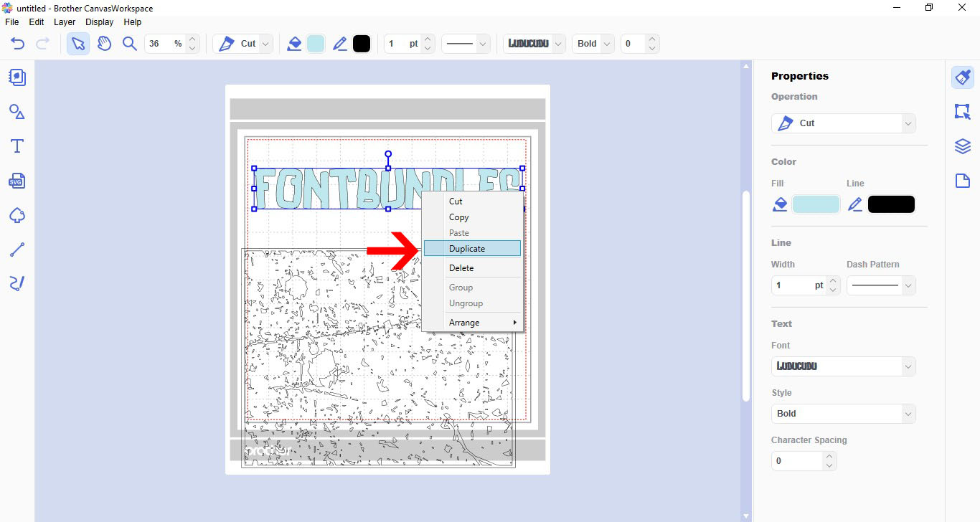
Task: Open the Artboard page panel icon
Action: click(x=963, y=181)
